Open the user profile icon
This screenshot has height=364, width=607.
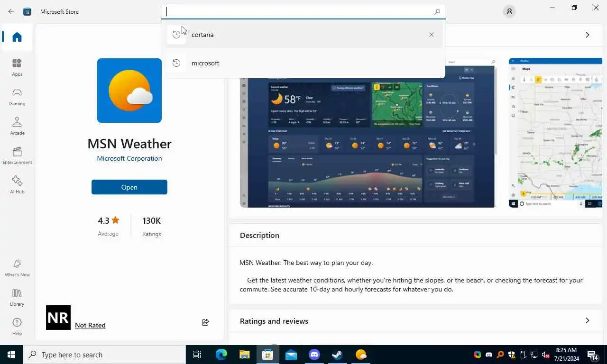[x=509, y=11]
